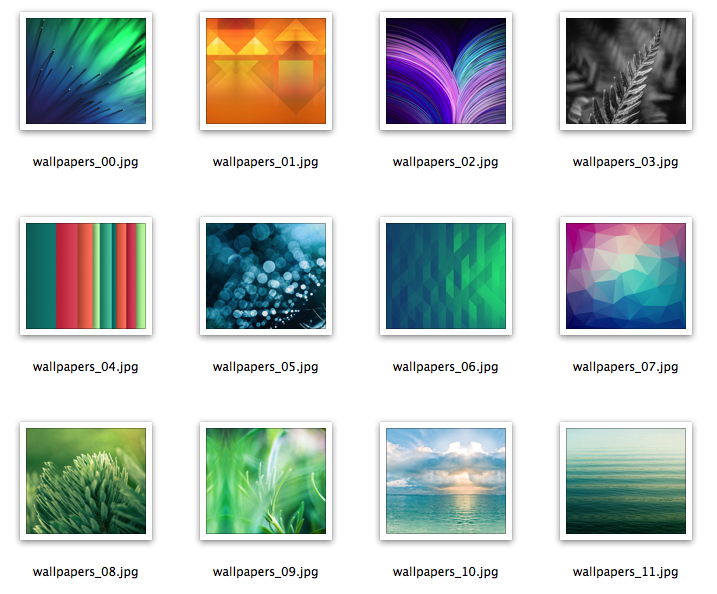Select the wallpapers_11.jpg file name text
This screenshot has height=594, width=717.
pos(626,572)
